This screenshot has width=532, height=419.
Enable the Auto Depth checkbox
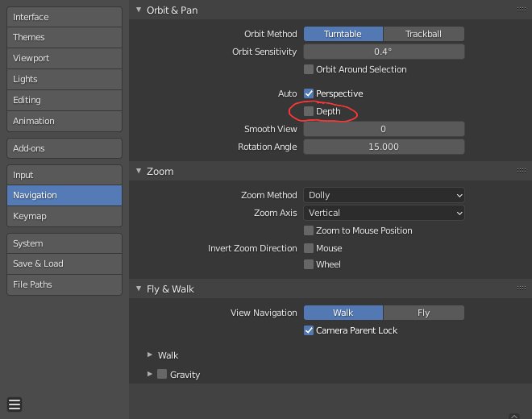(x=309, y=111)
